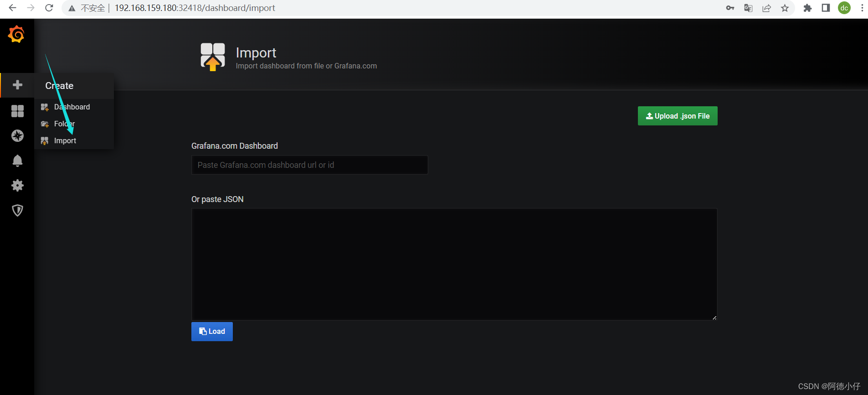
Task: Click the address bar URL text
Action: pos(195,8)
